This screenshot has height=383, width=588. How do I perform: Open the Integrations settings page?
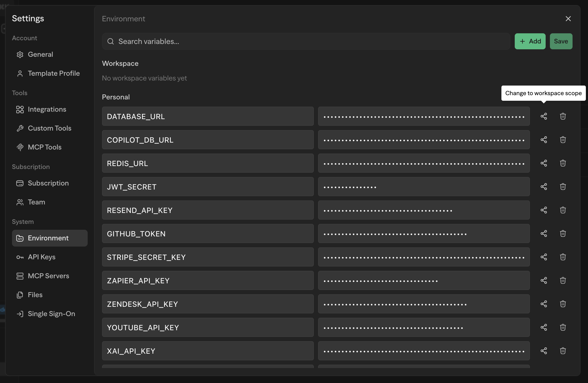click(47, 109)
